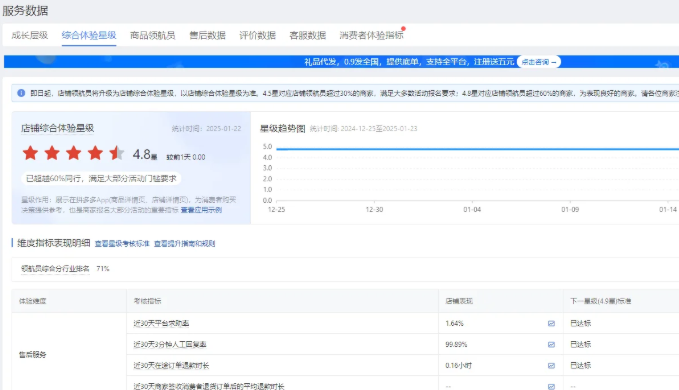The width and height of the screenshot is (679, 390).
Task: Click the 维度指标表现明细 section heading
Action: pyautogui.click(x=54, y=243)
